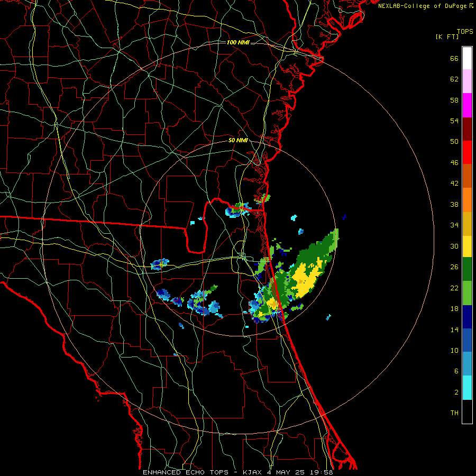Image resolution: width=476 pixels, height=476 pixels.
Task: Click the "22" legend value
Action: [x=454, y=288]
